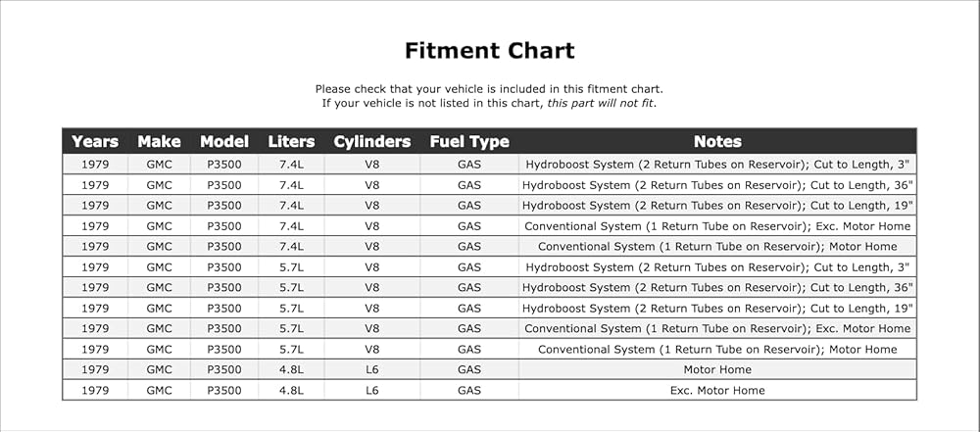
Task: Select the Make column header
Action: coord(159,142)
